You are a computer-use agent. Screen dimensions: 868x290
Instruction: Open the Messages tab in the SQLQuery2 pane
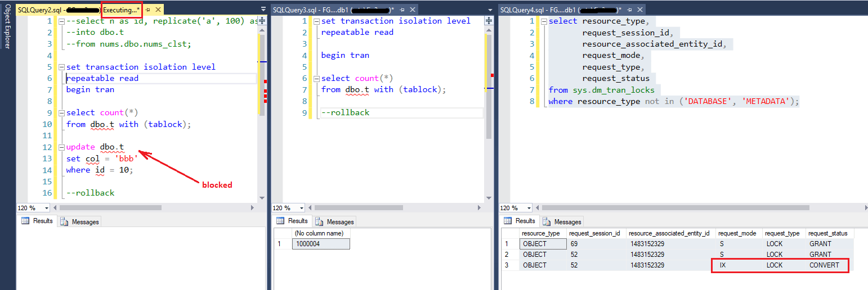pyautogui.click(x=80, y=221)
